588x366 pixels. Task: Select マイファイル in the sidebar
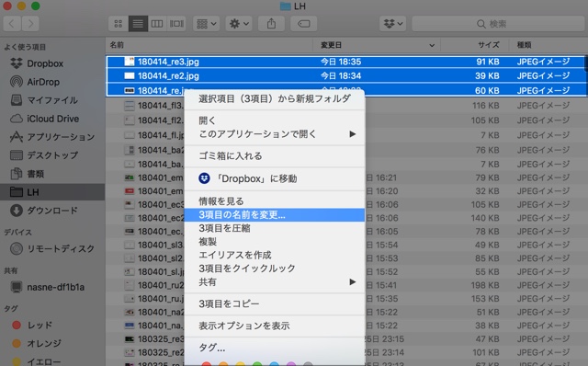(x=52, y=100)
